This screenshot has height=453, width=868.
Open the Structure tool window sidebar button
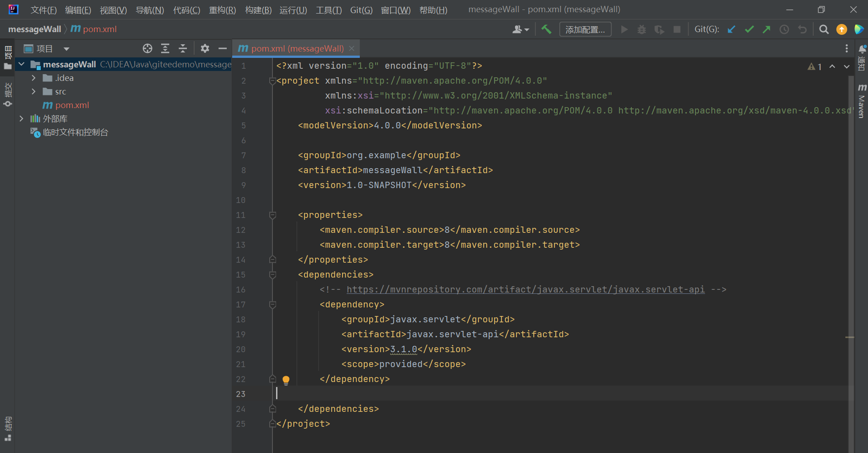click(x=8, y=429)
